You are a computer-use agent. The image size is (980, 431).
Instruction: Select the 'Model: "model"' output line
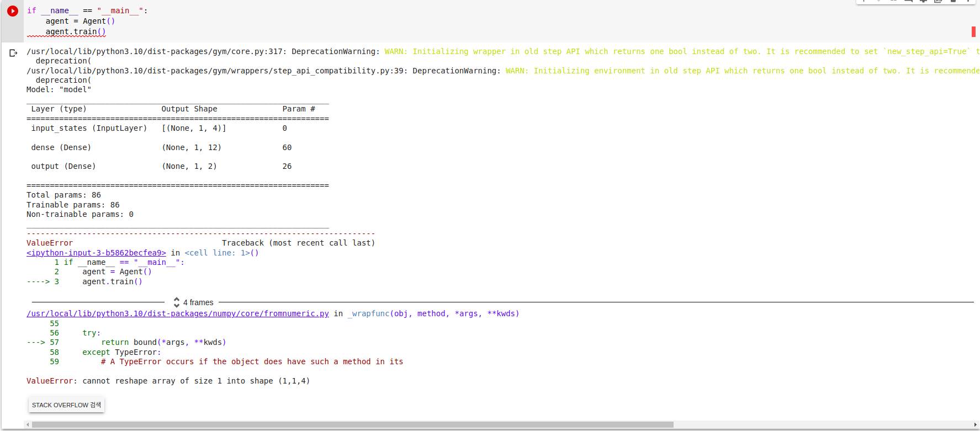point(59,89)
